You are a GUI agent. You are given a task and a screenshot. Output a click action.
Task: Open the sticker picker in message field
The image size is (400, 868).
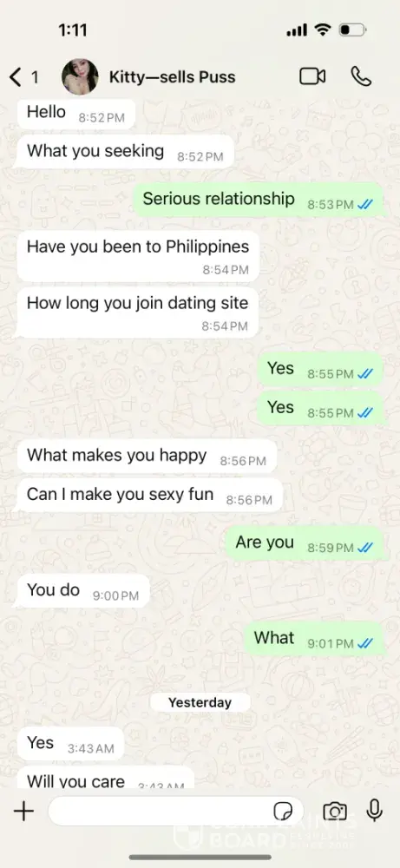point(283,812)
